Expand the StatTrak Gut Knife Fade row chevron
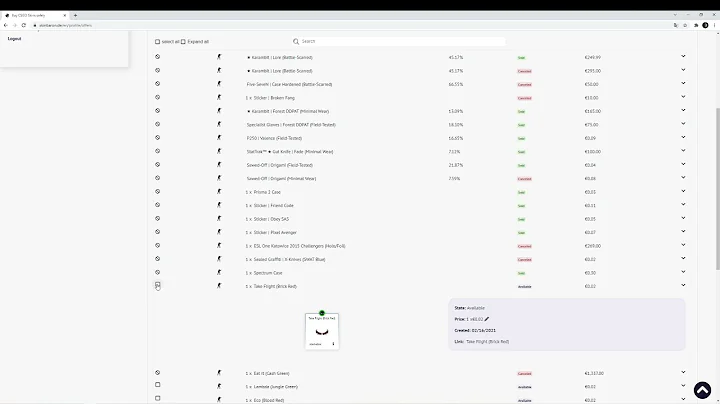 683,151
